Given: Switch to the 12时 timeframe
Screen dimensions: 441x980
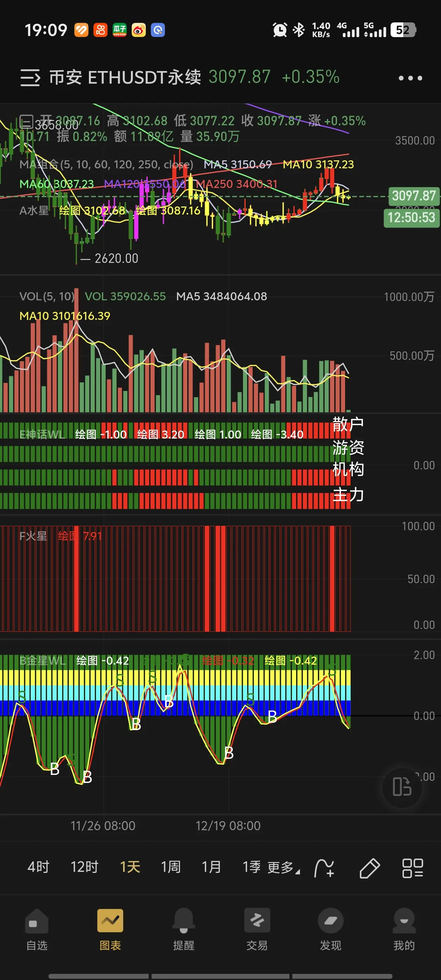Looking at the screenshot, I should coord(84,867).
